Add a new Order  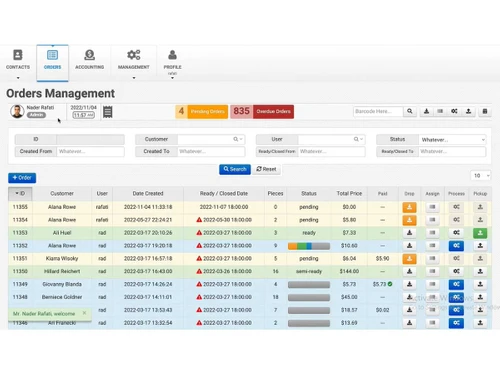click(22, 178)
